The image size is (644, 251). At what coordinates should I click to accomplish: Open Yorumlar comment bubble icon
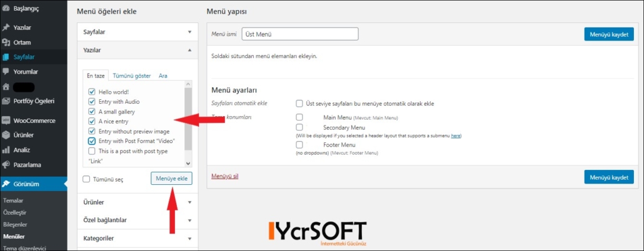[6, 72]
